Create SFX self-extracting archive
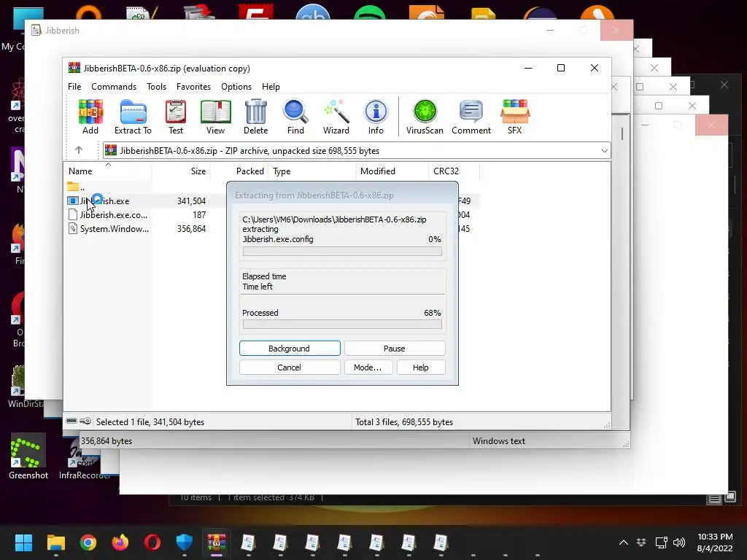This screenshot has height=560, width=747. coord(514,117)
